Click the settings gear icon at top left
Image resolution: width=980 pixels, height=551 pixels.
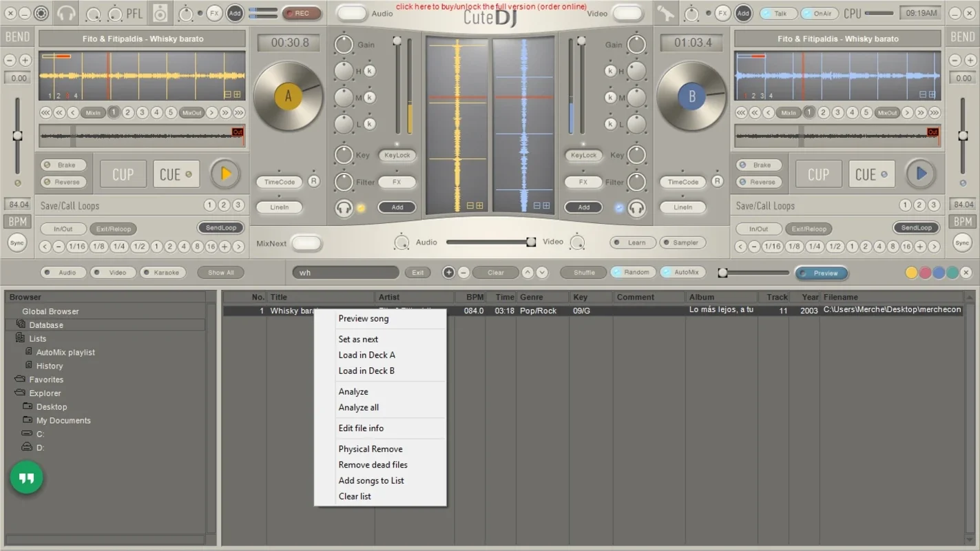[41, 13]
